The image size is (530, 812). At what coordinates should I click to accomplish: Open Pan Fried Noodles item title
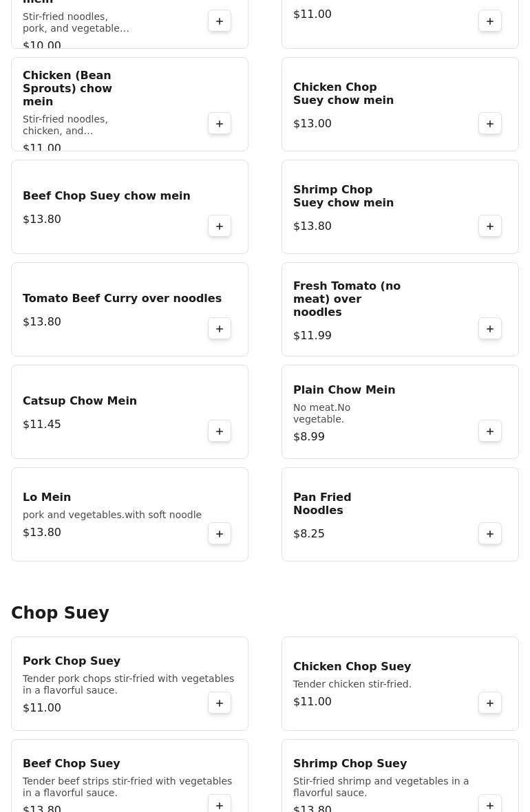pyautogui.click(x=322, y=504)
